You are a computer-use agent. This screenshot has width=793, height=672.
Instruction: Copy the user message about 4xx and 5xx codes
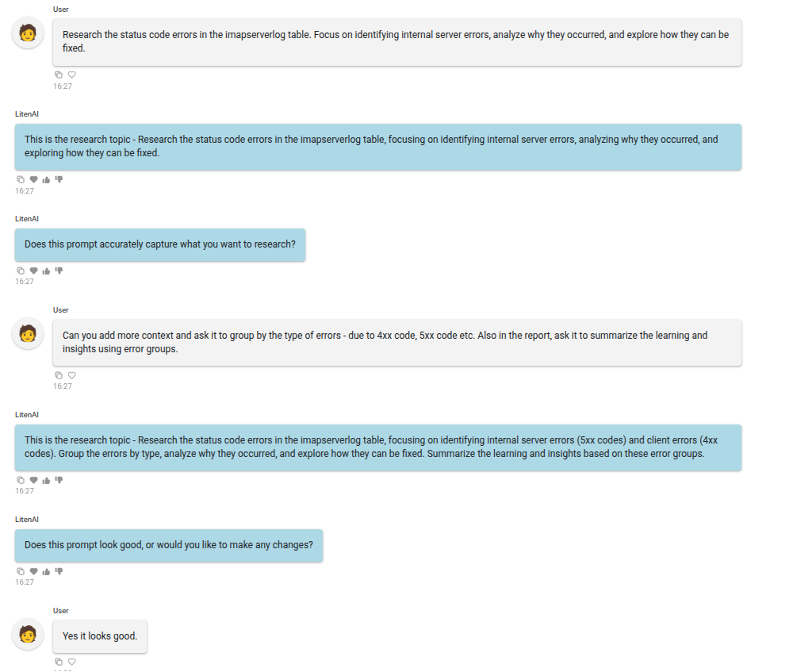[x=59, y=375]
